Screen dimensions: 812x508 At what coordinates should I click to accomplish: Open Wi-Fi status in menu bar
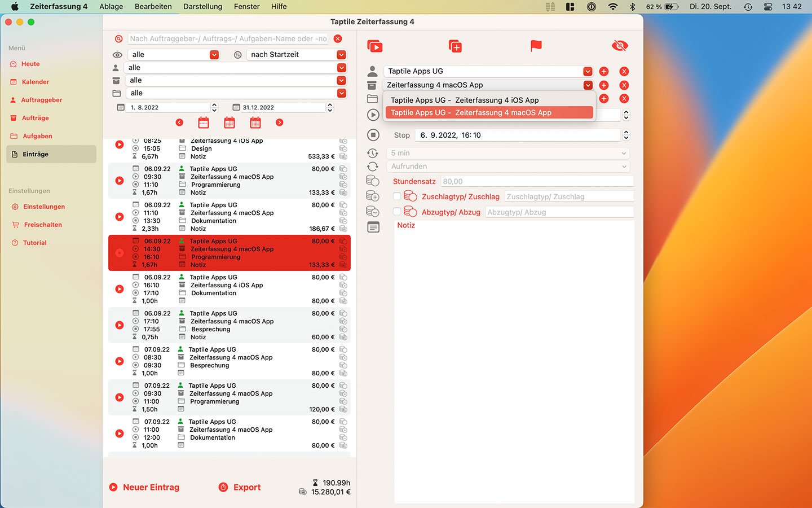pyautogui.click(x=612, y=7)
